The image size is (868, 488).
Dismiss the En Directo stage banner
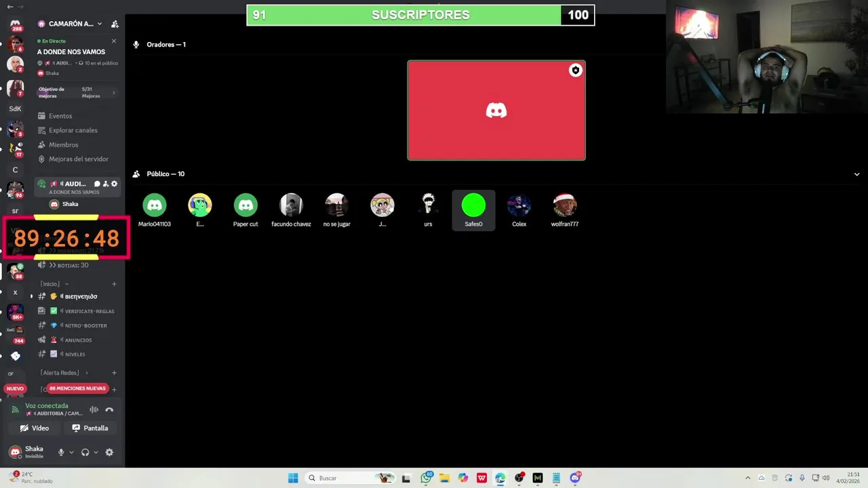pyautogui.click(x=114, y=41)
